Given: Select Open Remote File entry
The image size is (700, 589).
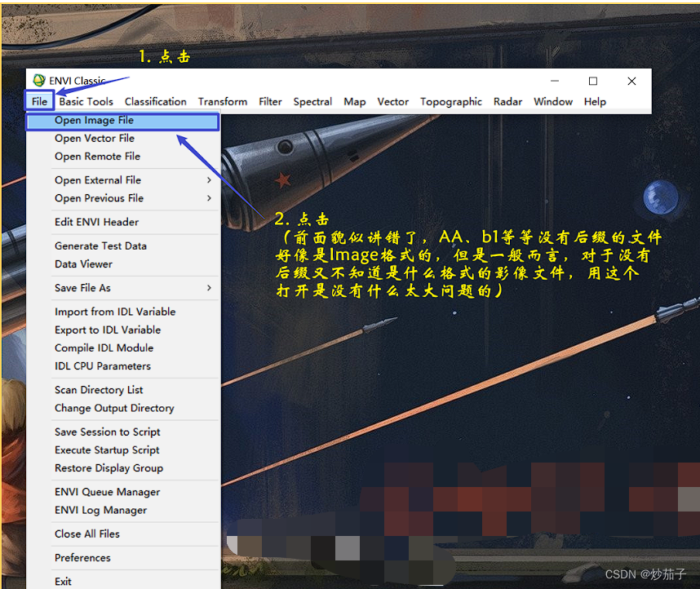Looking at the screenshot, I should point(122,157).
